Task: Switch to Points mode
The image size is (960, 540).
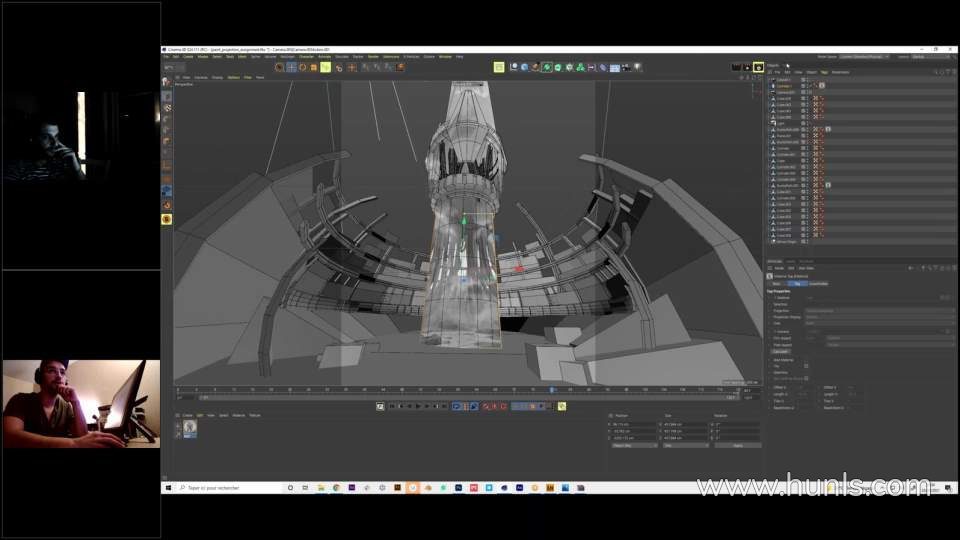Action: point(167,119)
